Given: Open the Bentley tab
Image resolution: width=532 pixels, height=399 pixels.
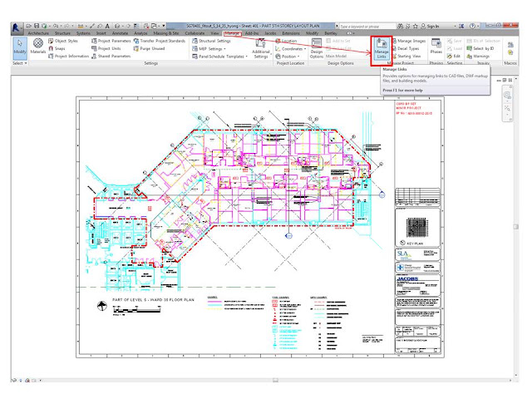Looking at the screenshot, I should pos(331,33).
